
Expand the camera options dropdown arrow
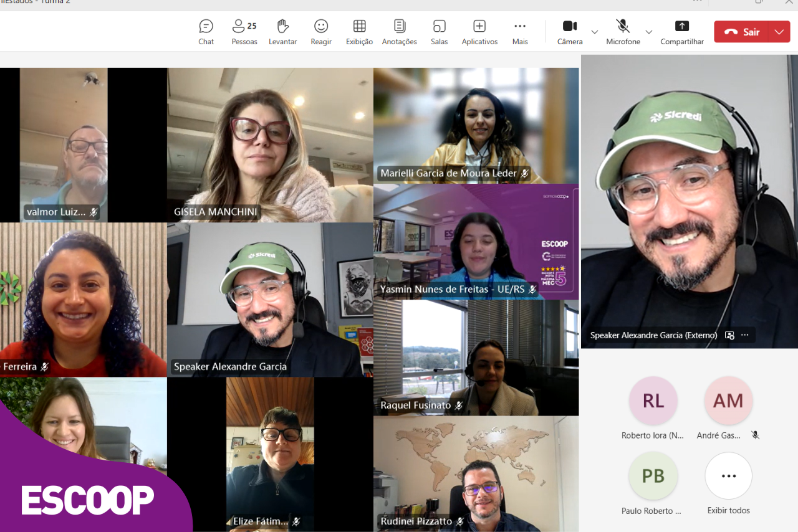pos(594,32)
